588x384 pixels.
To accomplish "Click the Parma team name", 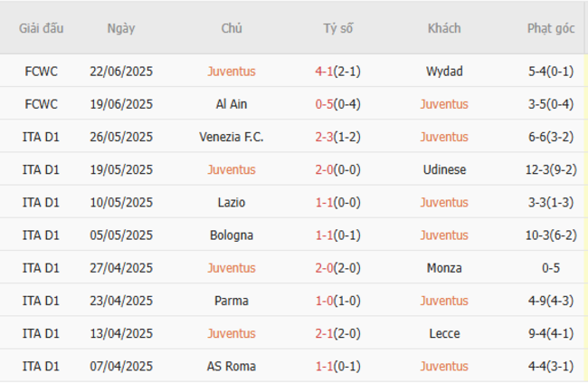I will [x=232, y=301].
